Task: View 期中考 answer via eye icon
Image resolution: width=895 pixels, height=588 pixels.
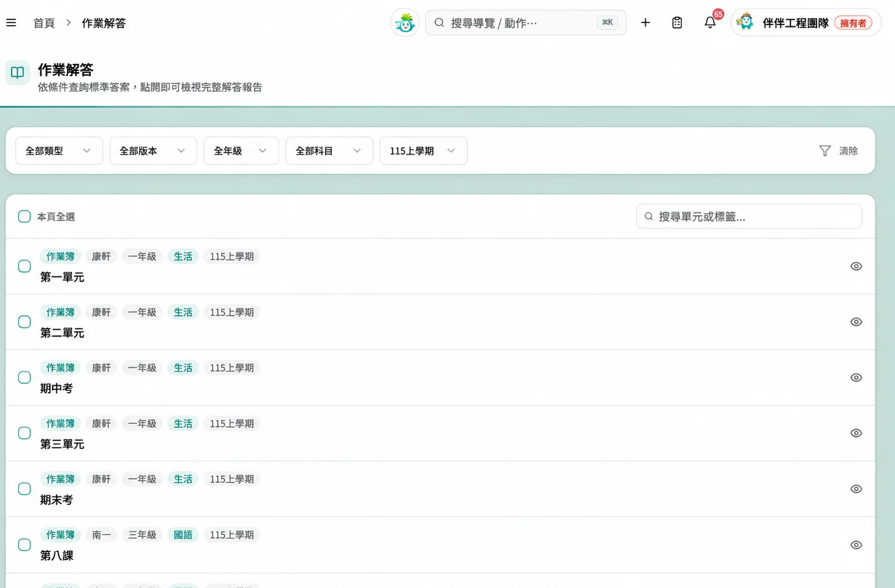Action: click(x=856, y=377)
